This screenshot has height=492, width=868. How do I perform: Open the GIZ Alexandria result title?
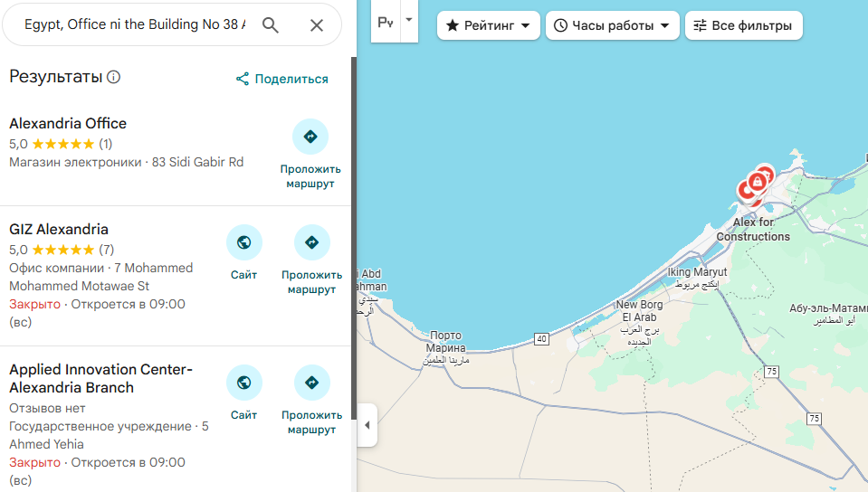coord(59,229)
